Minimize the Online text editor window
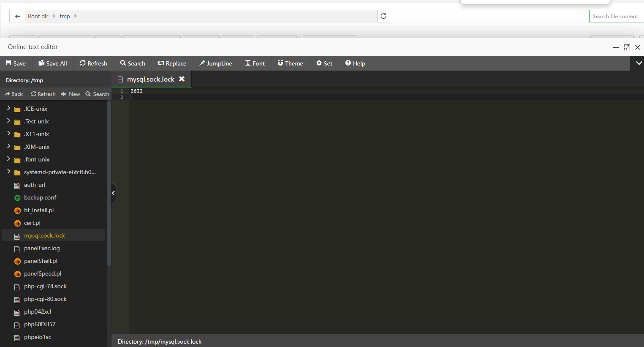644x347 pixels. click(616, 47)
